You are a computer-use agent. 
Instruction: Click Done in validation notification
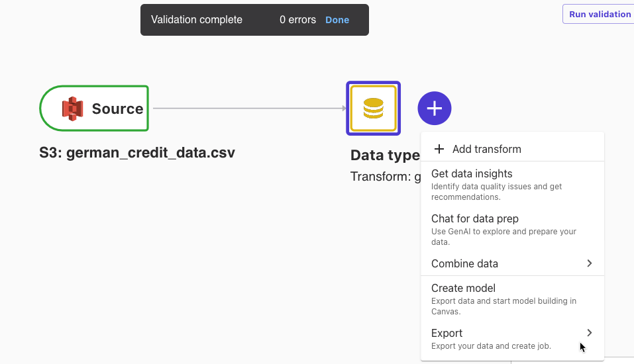coord(337,20)
